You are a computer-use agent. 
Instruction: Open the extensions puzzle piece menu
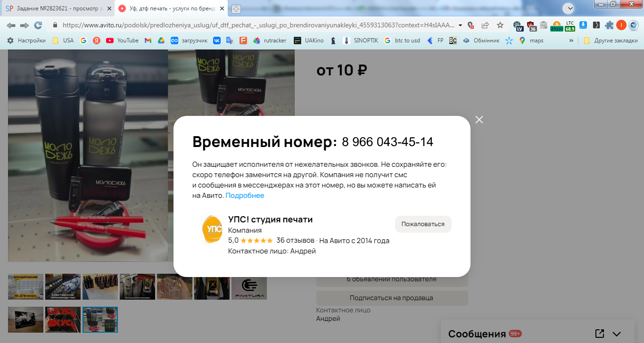pyautogui.click(x=609, y=25)
